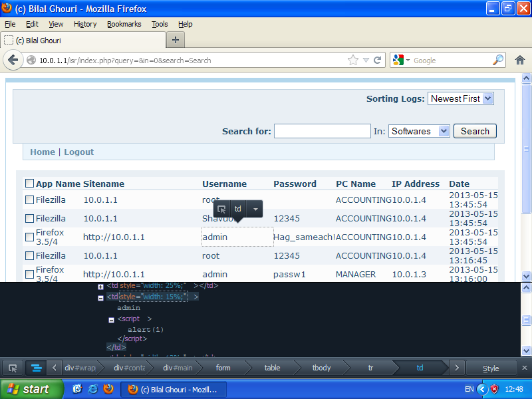The image size is (532, 399).
Task: Select the (c) Bilal Ghouri tab
Action: click(x=82, y=41)
